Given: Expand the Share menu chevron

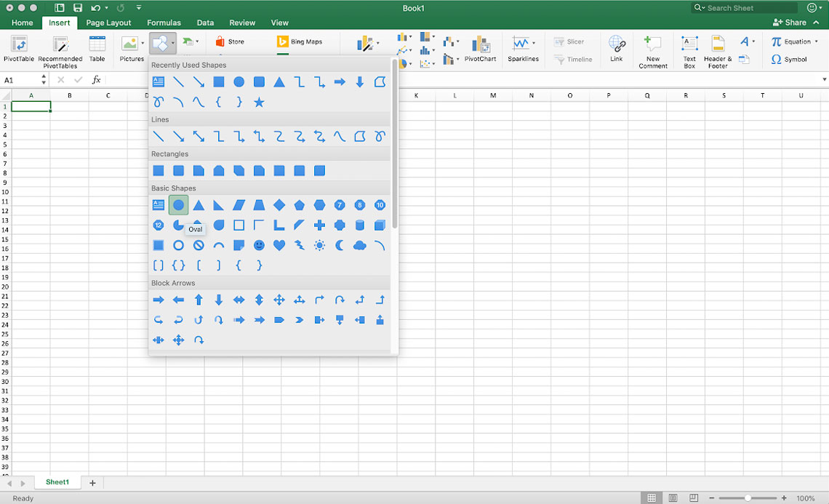Looking at the screenshot, I should (817, 23).
